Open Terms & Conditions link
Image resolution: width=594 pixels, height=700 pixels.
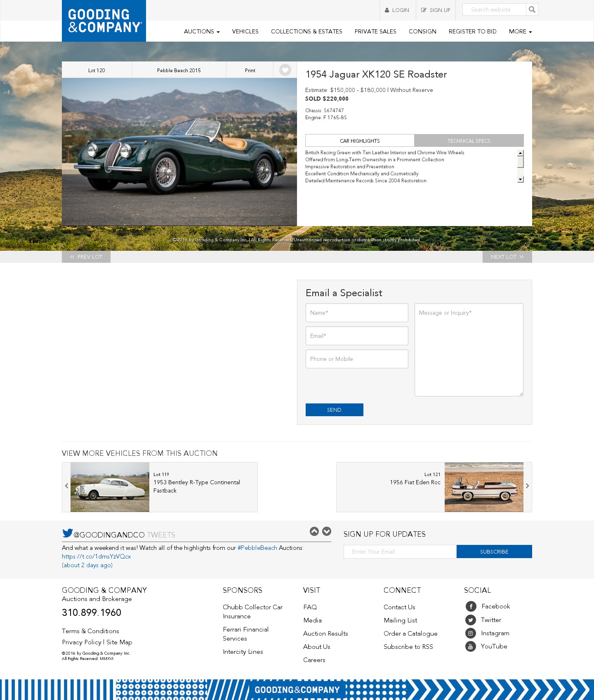pyautogui.click(x=90, y=631)
